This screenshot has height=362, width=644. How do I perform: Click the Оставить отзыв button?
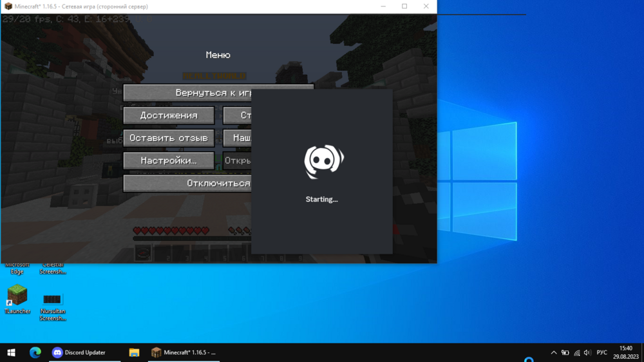coord(169,138)
